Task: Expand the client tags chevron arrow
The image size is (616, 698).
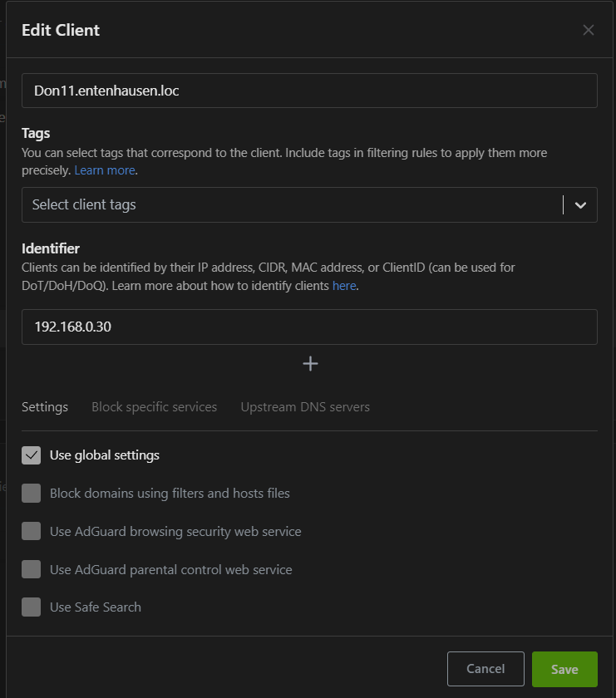Action: 581,205
